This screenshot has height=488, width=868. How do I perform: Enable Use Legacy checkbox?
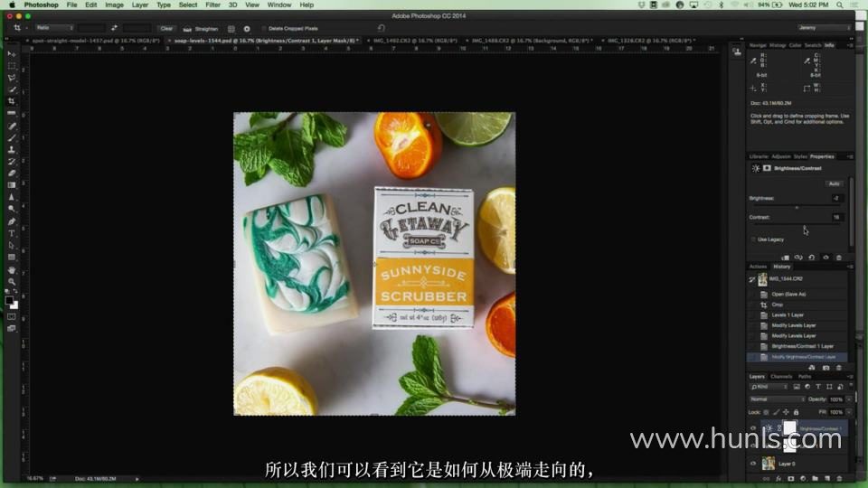(753, 239)
